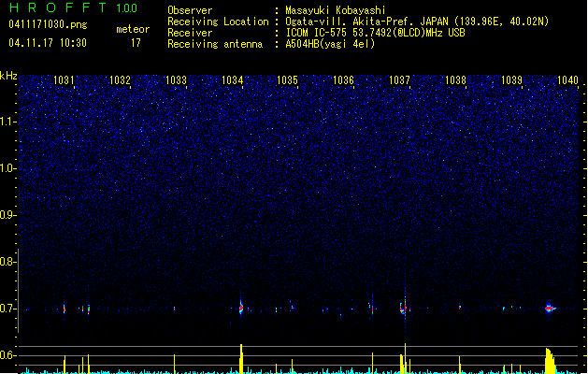The width and height of the screenshot is (588, 374).
Task: Click the 1033 time marker
Action: (x=176, y=80)
